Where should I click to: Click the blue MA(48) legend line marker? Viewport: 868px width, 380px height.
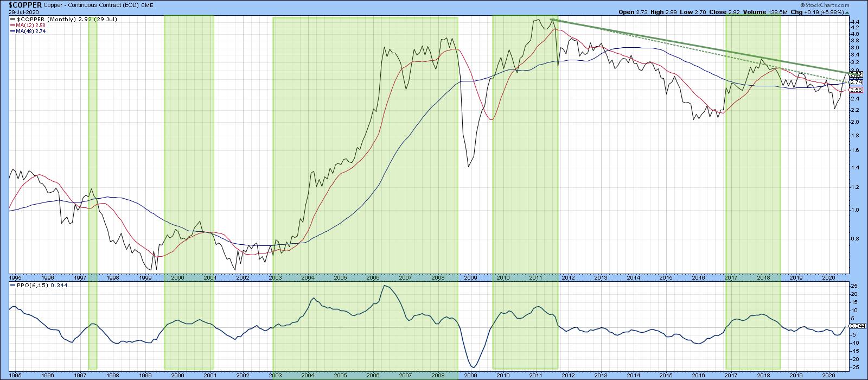12,31
